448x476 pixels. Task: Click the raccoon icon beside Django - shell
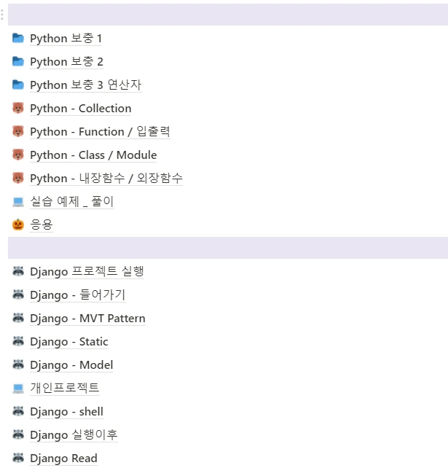point(18,411)
